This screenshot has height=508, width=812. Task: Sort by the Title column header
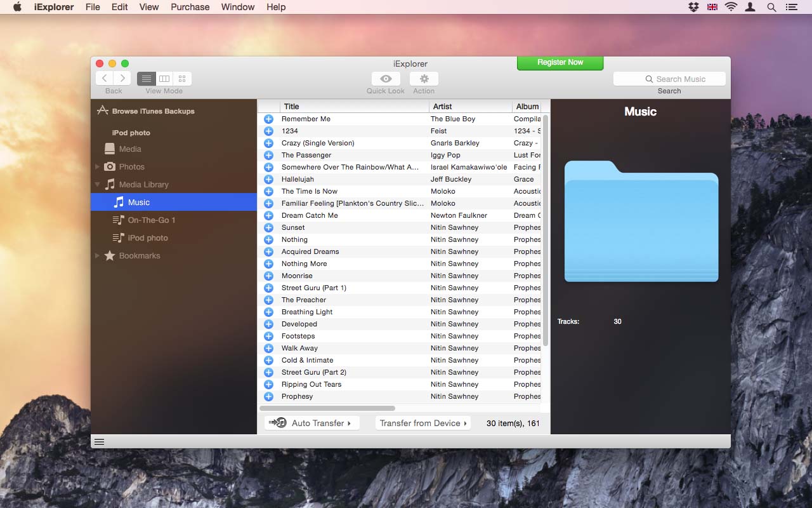coord(354,106)
